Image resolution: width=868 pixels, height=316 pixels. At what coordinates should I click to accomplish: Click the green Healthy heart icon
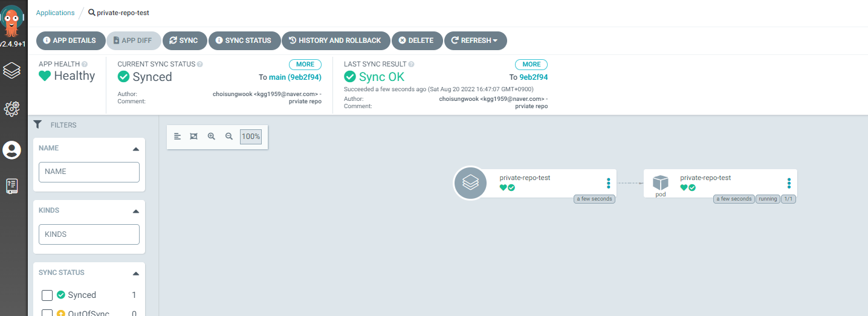tap(45, 76)
